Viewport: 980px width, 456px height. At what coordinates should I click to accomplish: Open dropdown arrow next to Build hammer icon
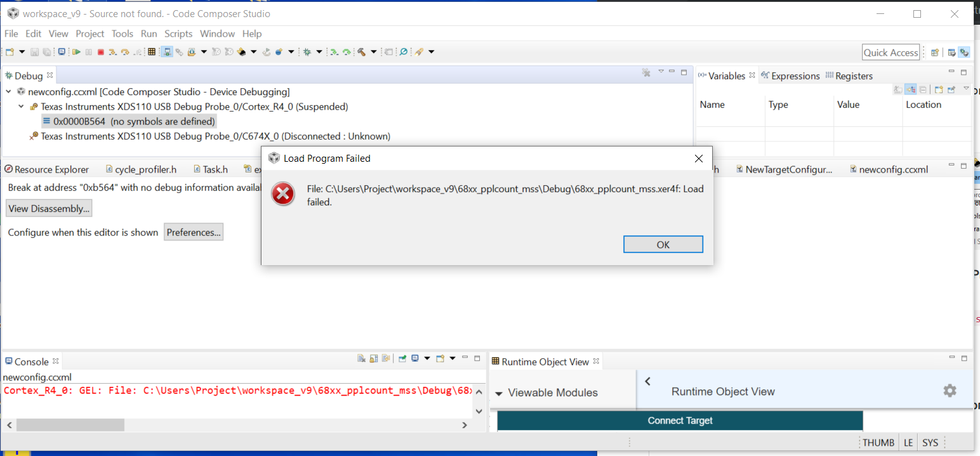pyautogui.click(x=373, y=52)
